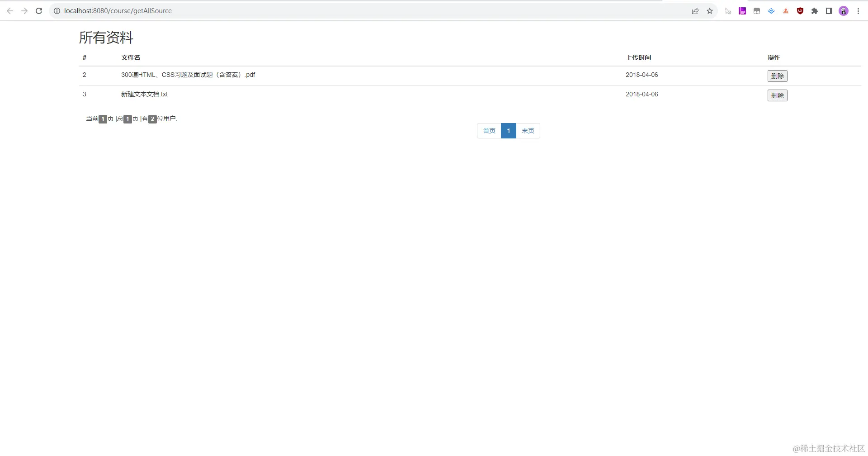Open the blue layered extension icon

771,11
